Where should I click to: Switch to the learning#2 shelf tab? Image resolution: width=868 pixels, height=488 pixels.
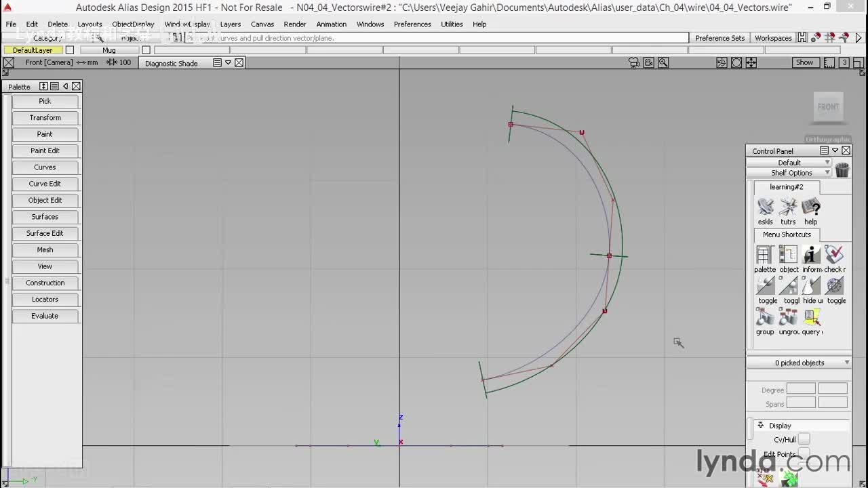tap(787, 186)
